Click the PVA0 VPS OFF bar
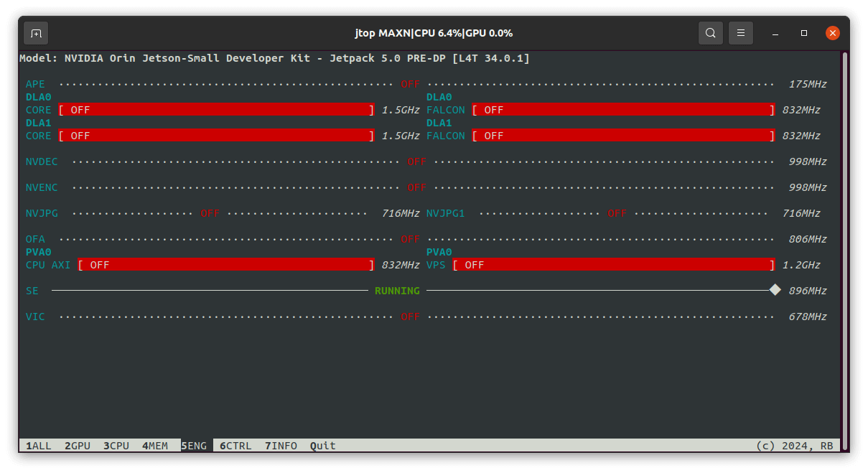Viewport: 868px width, 473px height. click(x=614, y=265)
